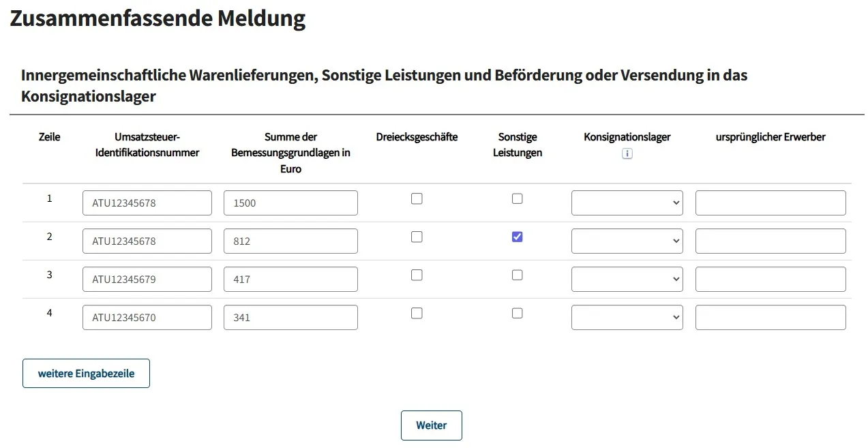
Task: Check Dreiecksgeschäfte box in row 1
Action: point(417,198)
